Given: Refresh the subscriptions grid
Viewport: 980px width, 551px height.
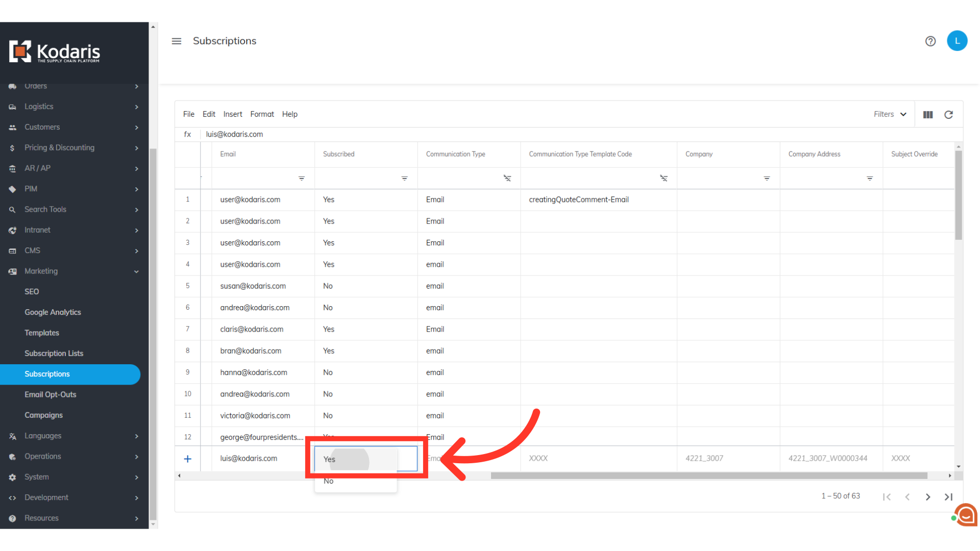Looking at the screenshot, I should pos(948,115).
